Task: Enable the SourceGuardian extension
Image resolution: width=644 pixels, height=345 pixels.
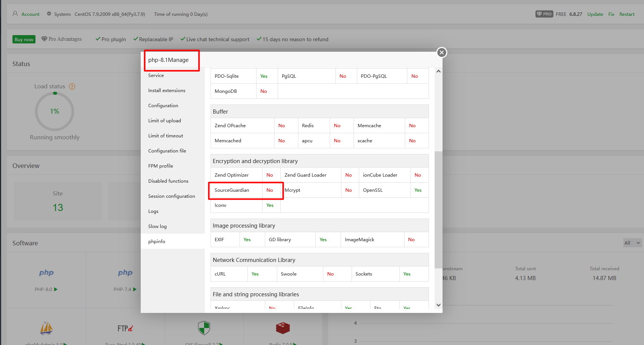Action: (270, 190)
